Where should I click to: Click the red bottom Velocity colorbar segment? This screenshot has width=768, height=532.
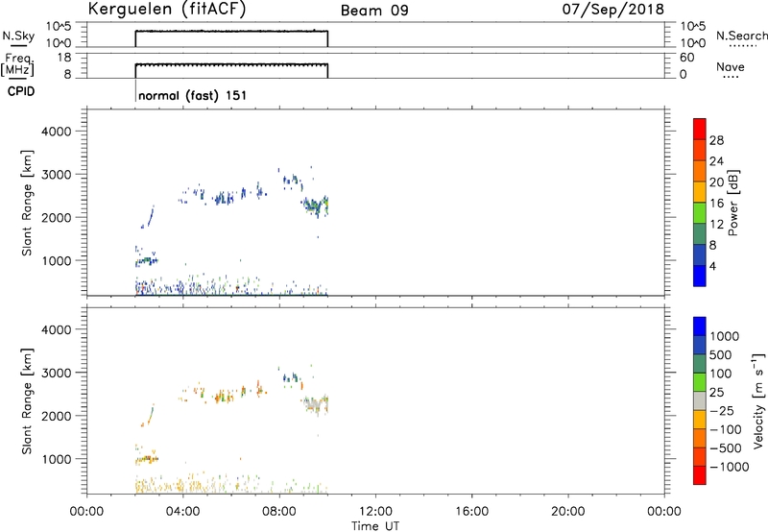pyautogui.click(x=700, y=475)
